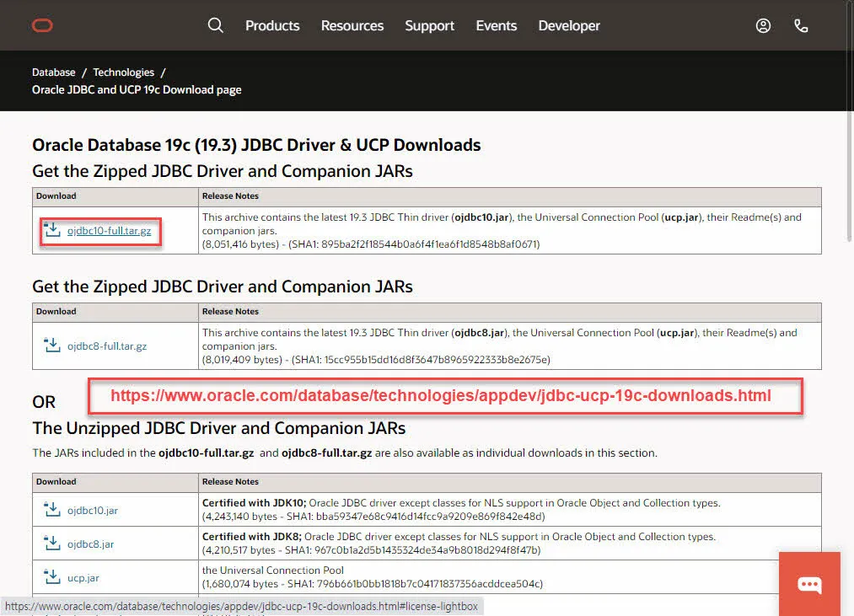Click download icon beside ojdbc10.jar

(x=52, y=510)
